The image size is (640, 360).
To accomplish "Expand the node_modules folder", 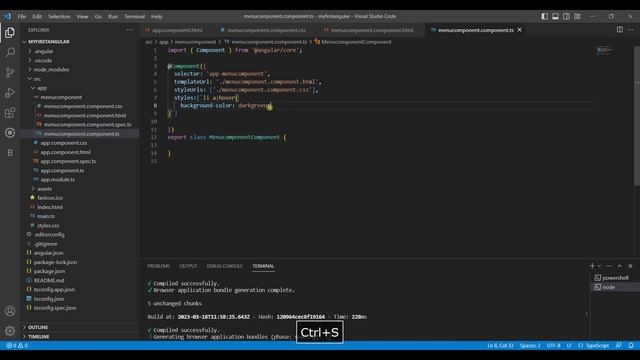I will tap(51, 70).
